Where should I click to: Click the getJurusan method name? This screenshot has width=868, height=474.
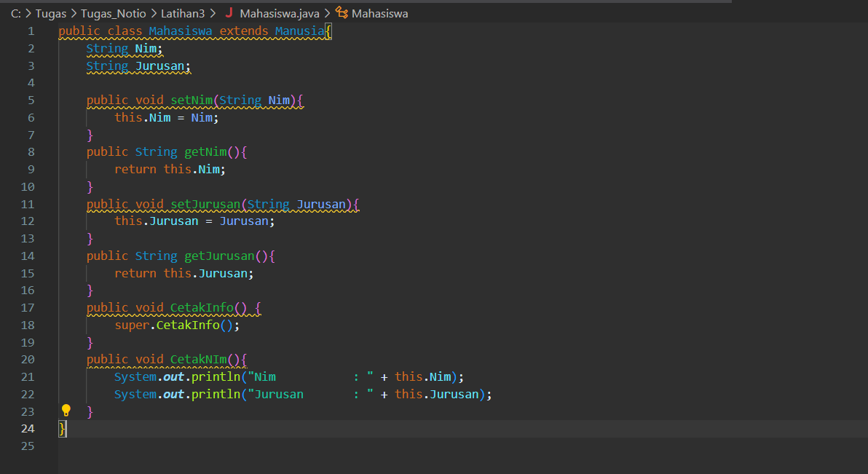pyautogui.click(x=219, y=256)
